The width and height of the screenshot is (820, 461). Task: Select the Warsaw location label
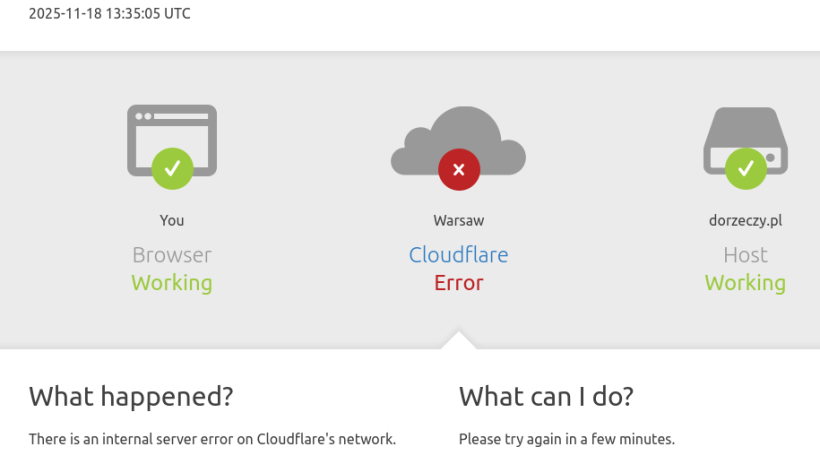tap(458, 220)
